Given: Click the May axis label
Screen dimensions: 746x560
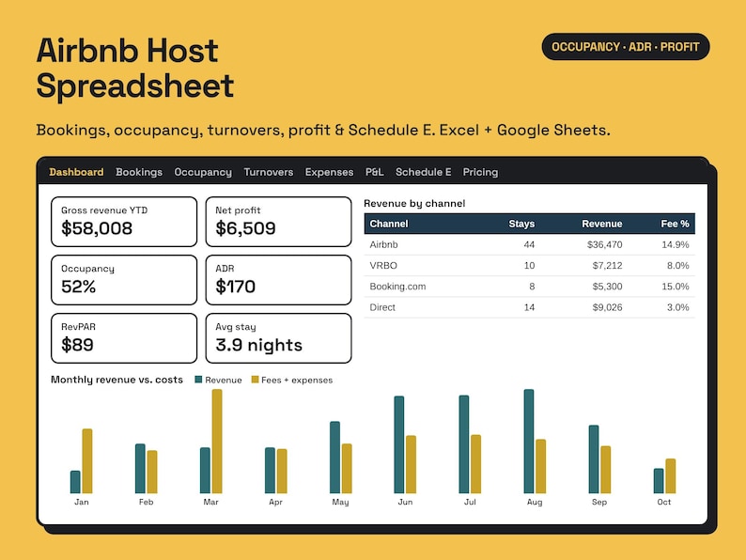Looking at the screenshot, I should [340, 502].
